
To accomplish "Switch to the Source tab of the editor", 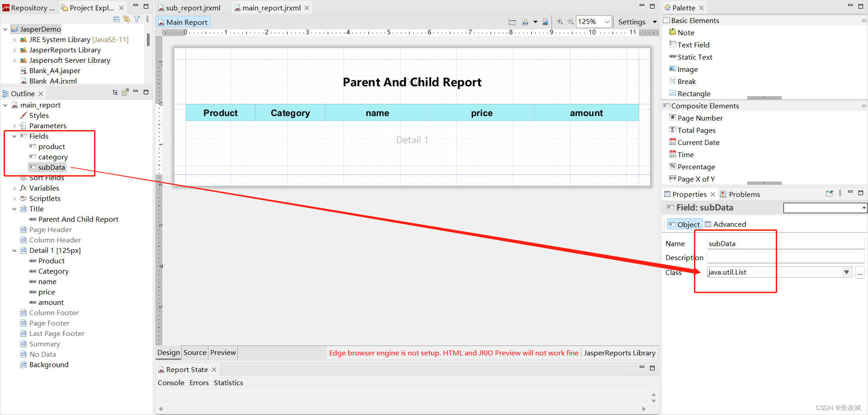I will (194, 353).
